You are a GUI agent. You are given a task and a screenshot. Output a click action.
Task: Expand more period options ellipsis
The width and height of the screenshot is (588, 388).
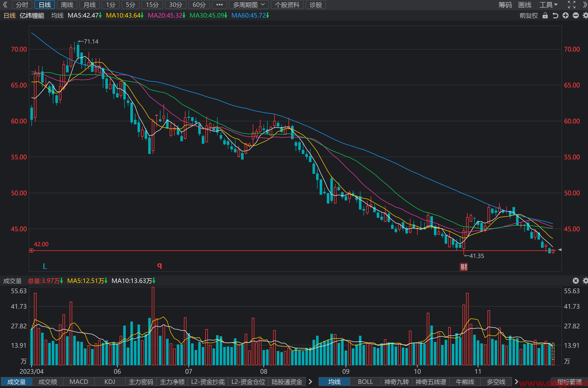pos(219,5)
